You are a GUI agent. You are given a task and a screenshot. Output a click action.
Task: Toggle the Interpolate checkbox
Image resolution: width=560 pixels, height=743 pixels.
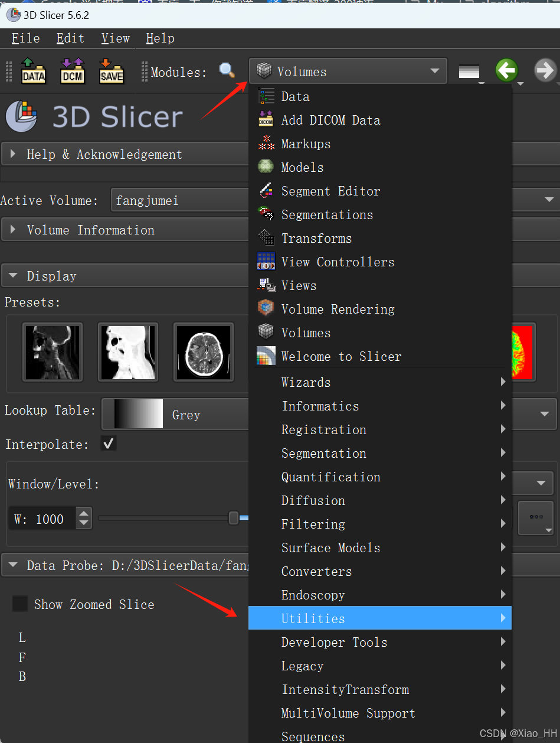tap(109, 443)
